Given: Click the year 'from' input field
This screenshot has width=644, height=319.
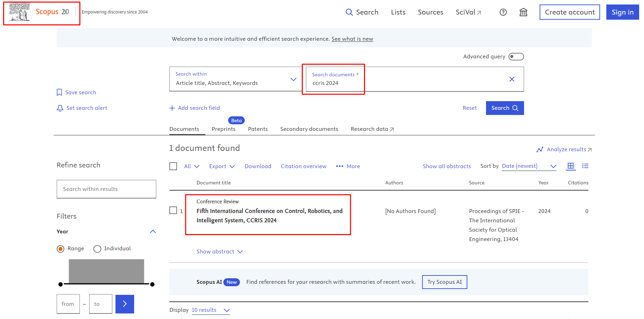Looking at the screenshot, I should click(x=68, y=304).
